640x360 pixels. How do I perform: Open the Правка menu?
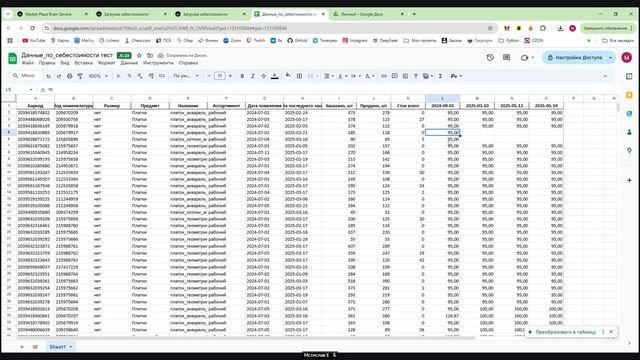(47, 63)
